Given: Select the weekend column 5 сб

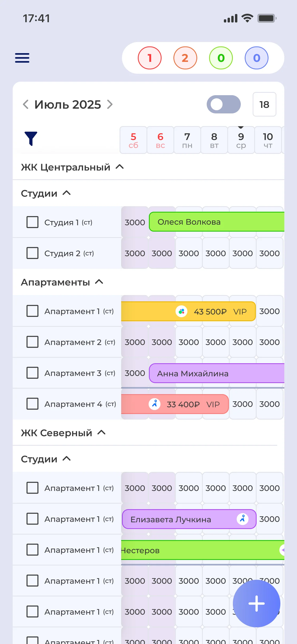Looking at the screenshot, I should (133, 140).
